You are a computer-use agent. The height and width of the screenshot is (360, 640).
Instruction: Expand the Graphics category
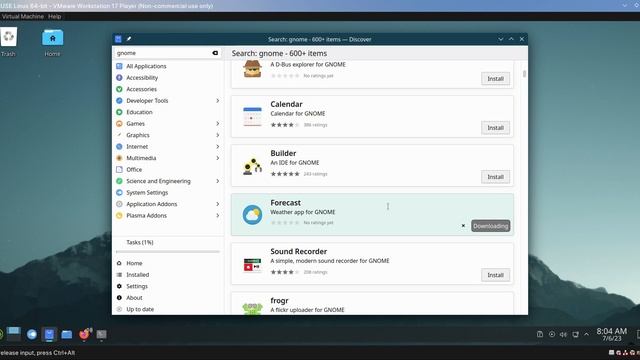tap(218, 135)
